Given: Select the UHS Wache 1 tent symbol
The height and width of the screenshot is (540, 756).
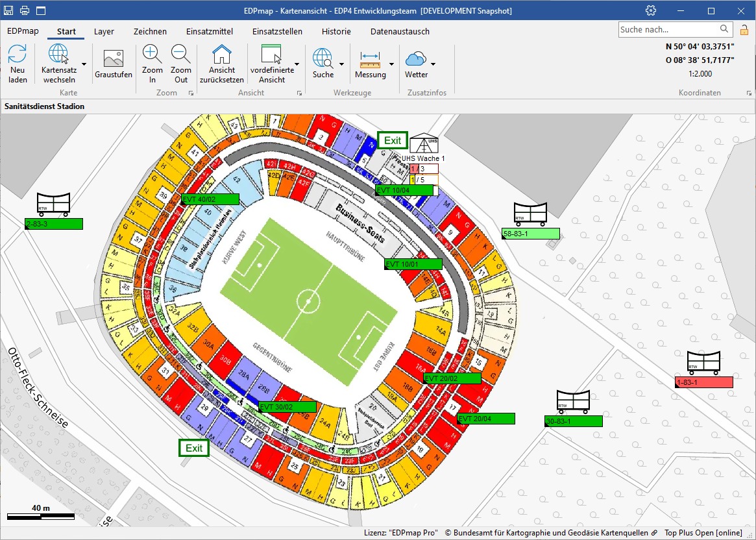Looking at the screenshot, I should pyautogui.click(x=424, y=143).
